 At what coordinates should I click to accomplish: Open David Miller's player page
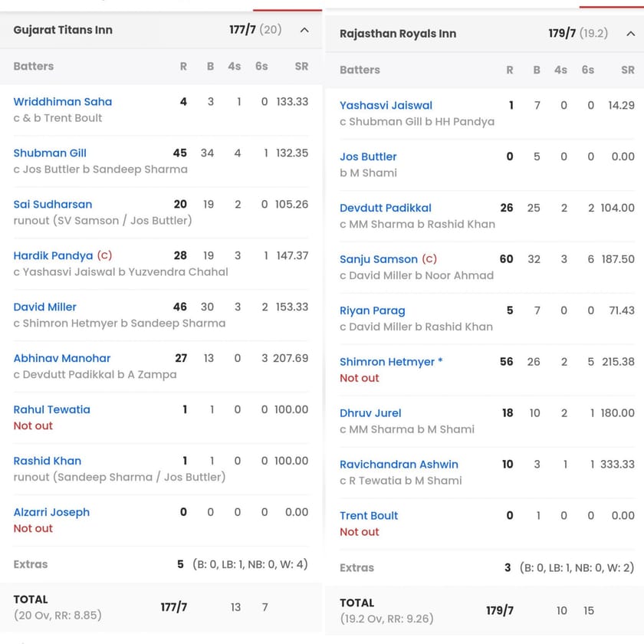[44, 307]
